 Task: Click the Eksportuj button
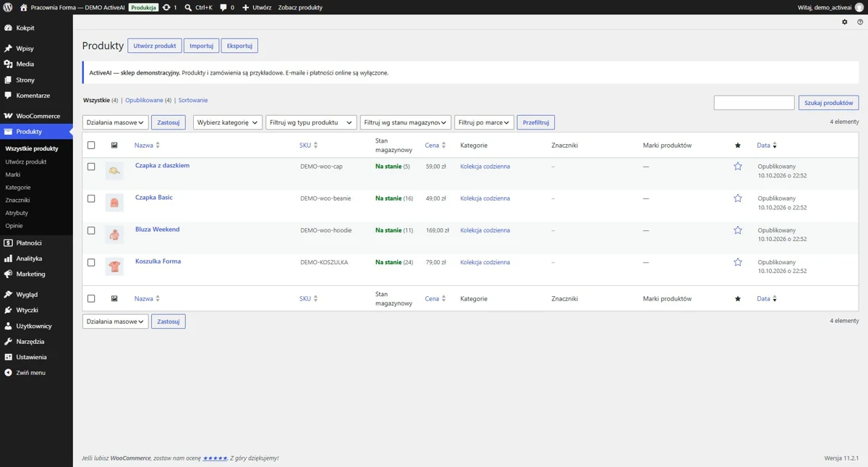(x=239, y=46)
